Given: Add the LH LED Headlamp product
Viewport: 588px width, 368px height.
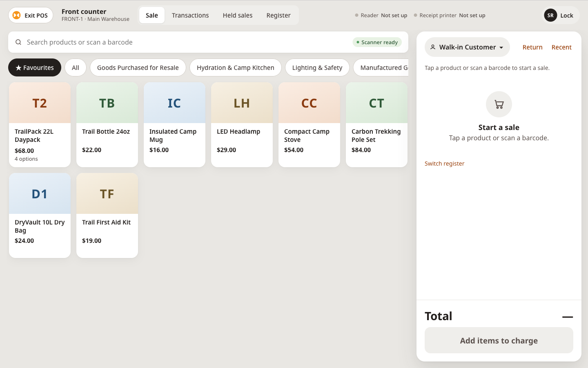Looking at the screenshot, I should 242,125.
